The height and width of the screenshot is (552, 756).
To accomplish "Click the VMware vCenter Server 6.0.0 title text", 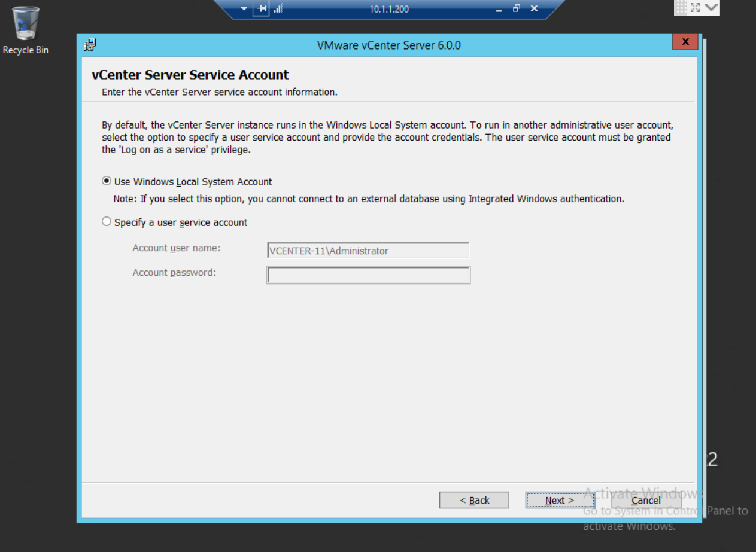I will coord(389,45).
